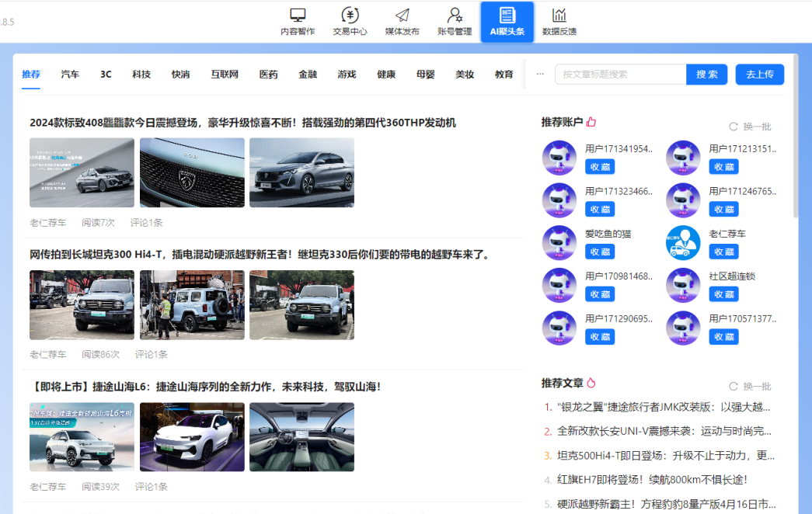Refresh recommended articles with 换一批

[x=751, y=387]
